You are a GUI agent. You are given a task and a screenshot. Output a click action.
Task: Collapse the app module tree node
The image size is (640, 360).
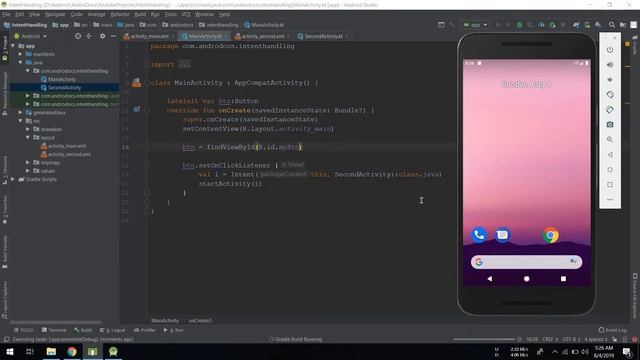pyautogui.click(x=13, y=46)
